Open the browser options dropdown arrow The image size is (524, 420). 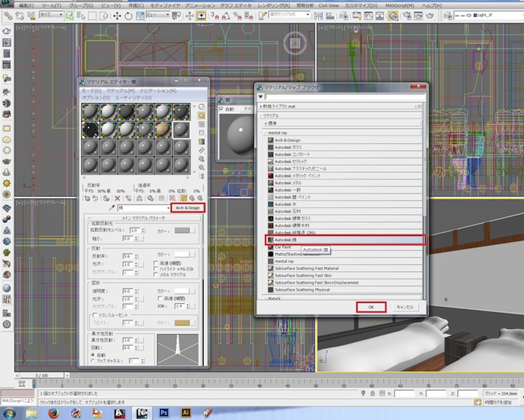261,97
